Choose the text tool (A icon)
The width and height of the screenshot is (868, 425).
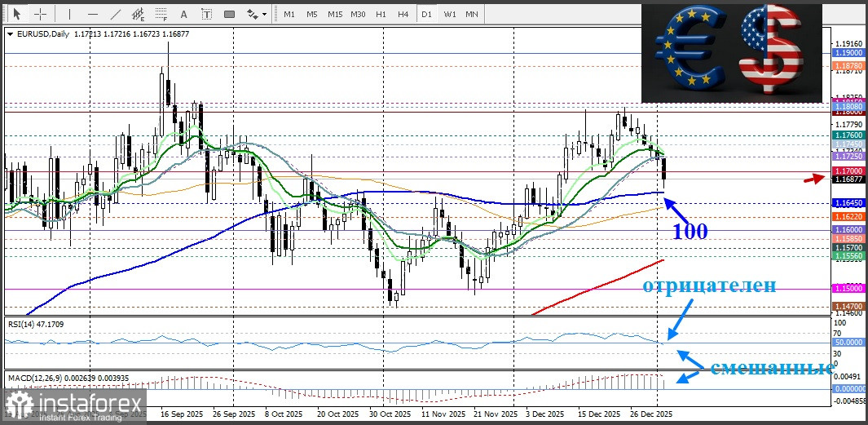pos(183,14)
